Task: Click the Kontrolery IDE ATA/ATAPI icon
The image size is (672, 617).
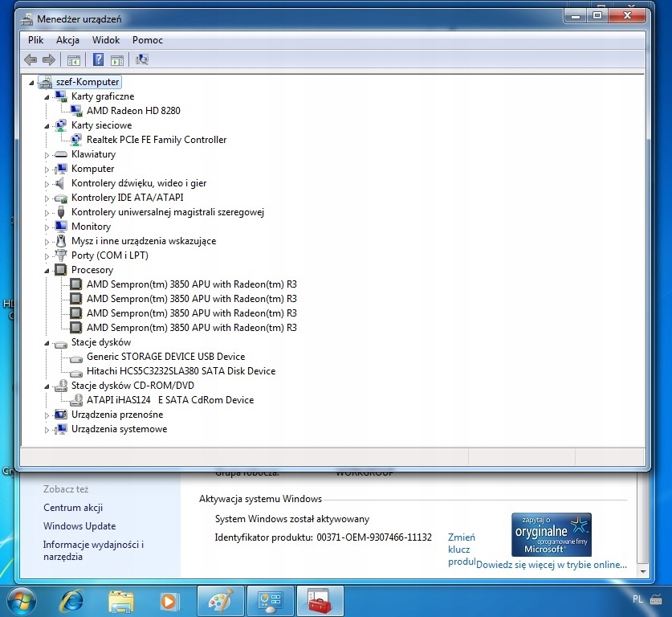Action: (x=61, y=198)
